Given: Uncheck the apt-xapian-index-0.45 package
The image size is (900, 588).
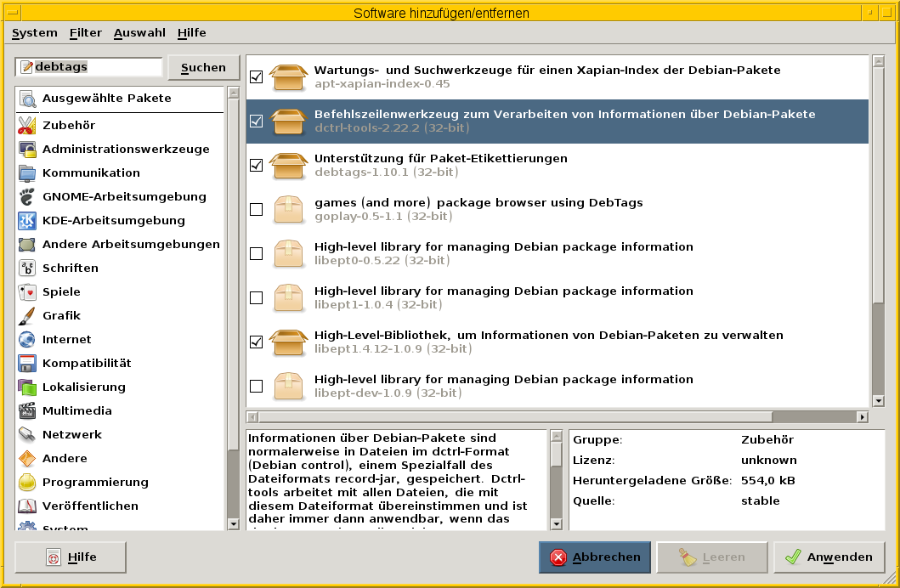Looking at the screenshot, I should tap(256, 76).
